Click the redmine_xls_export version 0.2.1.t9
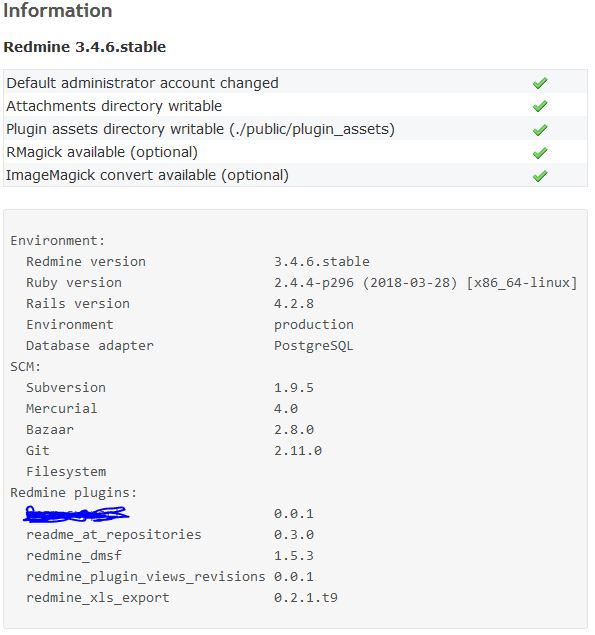The height and width of the screenshot is (635, 595). 306,598
